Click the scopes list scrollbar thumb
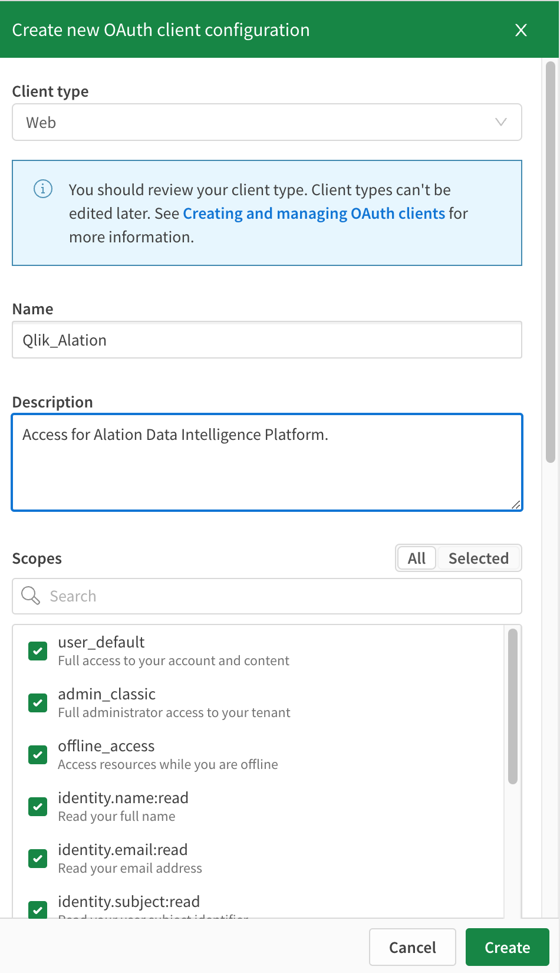Image resolution: width=560 pixels, height=973 pixels. coord(513,706)
